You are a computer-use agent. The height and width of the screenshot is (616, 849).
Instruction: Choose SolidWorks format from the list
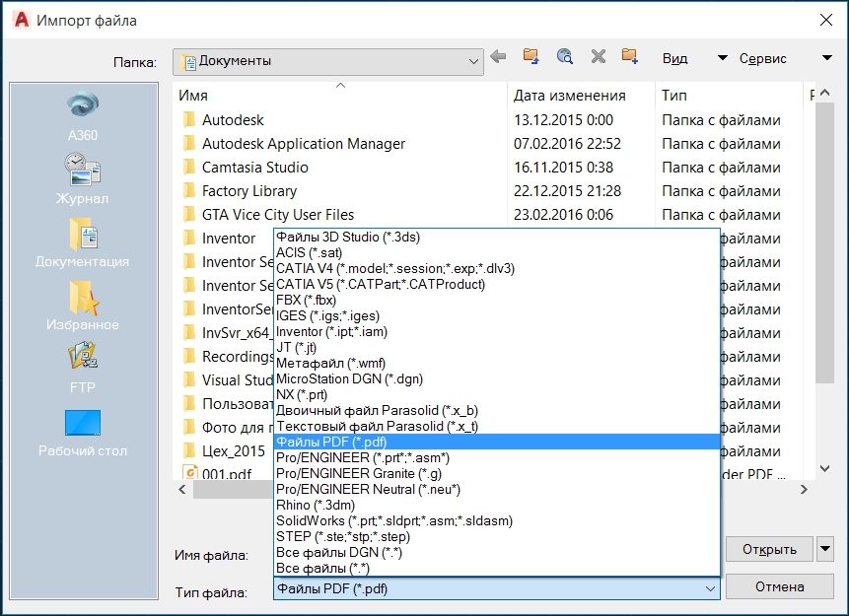coord(394,520)
